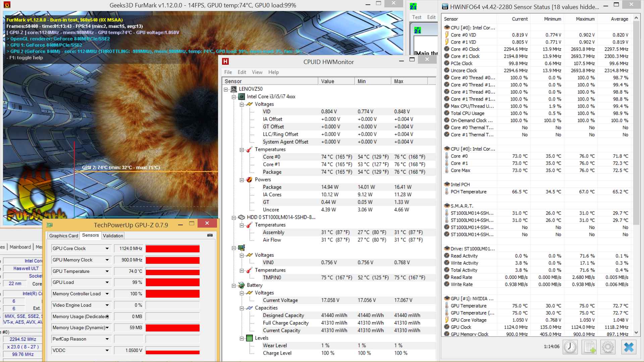Open the Help menu in HWMonitor
The height and width of the screenshot is (362, 644).
click(x=273, y=72)
